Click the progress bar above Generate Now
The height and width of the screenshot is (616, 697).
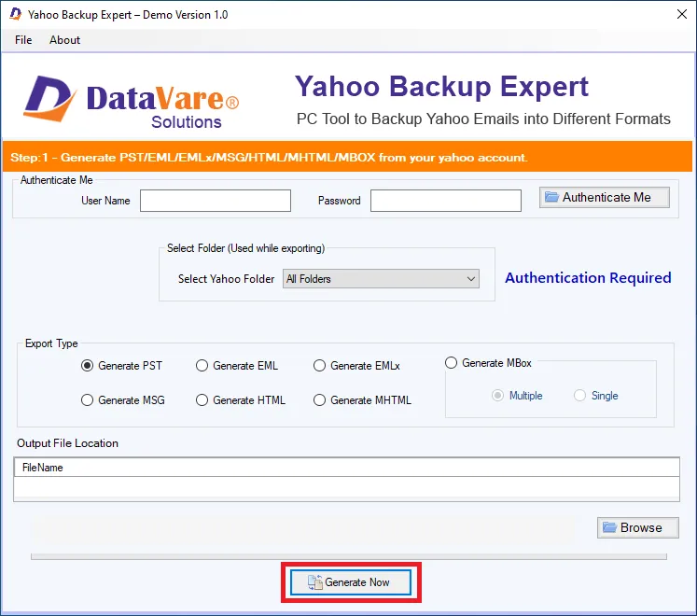coord(349,557)
